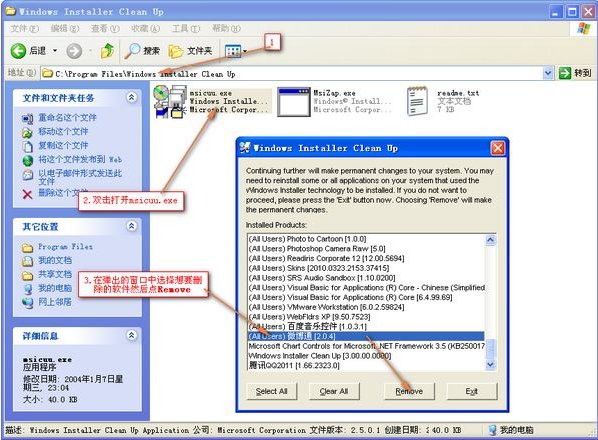The height and width of the screenshot is (440, 598).
Task: Collapse the 文件和文件夹任务 panel
Action: pyautogui.click(x=131, y=98)
